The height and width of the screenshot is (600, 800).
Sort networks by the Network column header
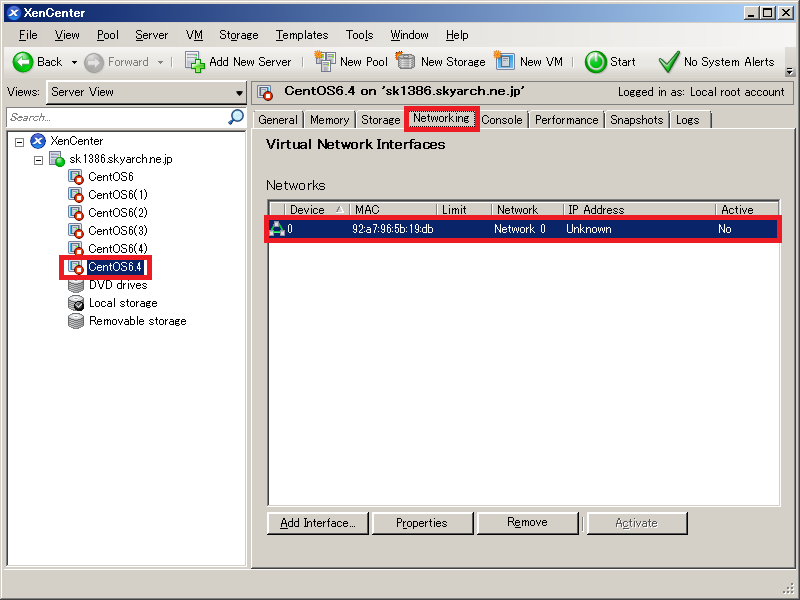pos(527,209)
